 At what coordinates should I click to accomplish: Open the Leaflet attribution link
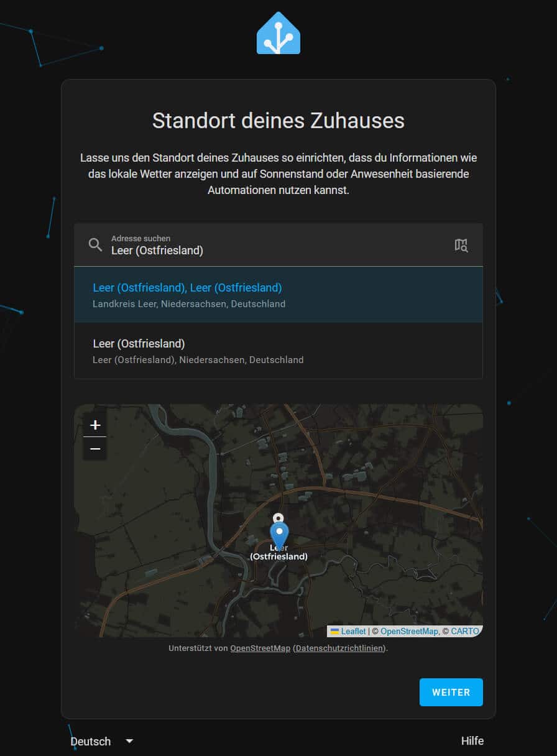point(352,631)
